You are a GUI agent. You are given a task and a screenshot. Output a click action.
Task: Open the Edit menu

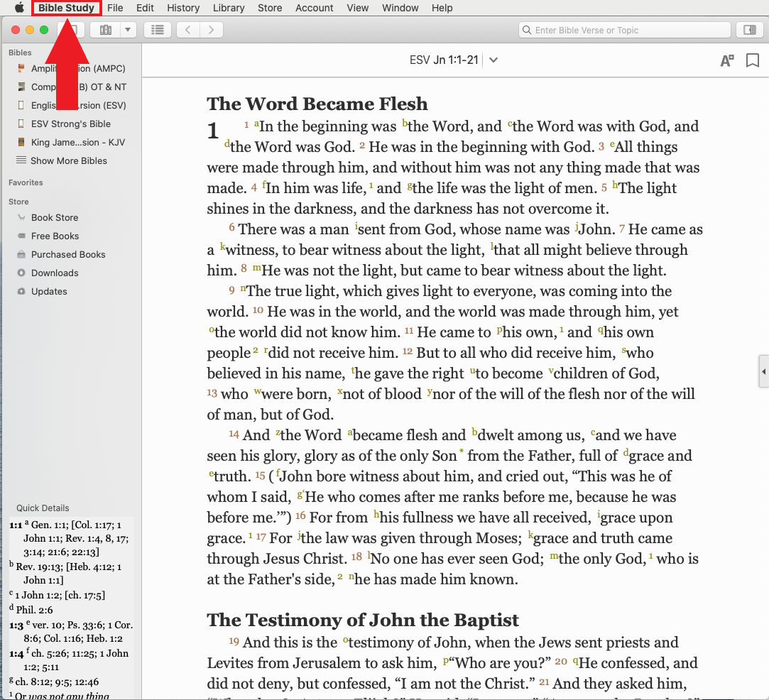(x=145, y=8)
